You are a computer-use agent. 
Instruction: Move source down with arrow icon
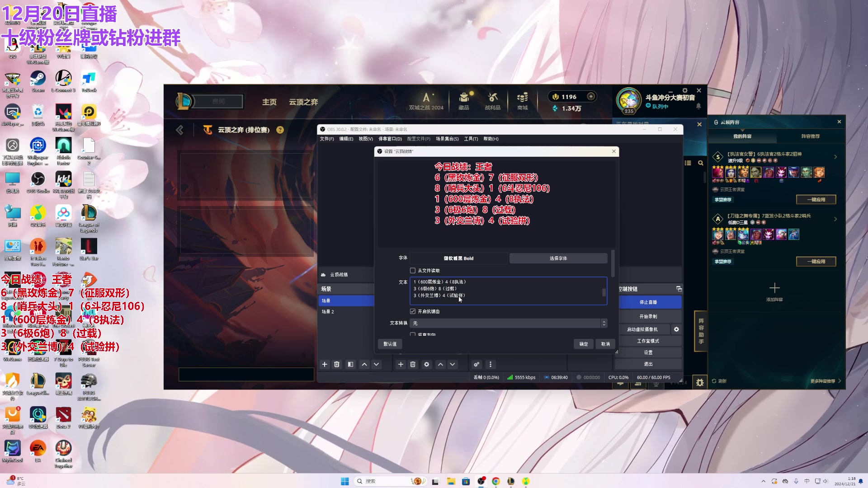[453, 365]
